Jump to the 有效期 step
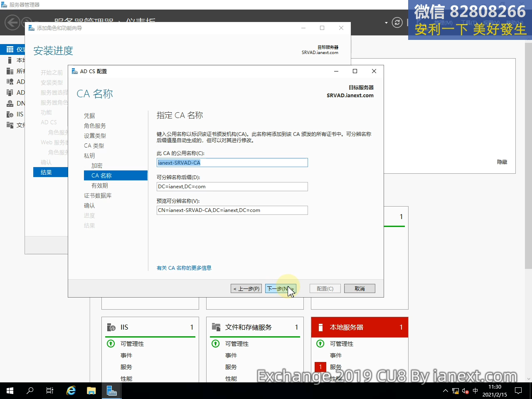The image size is (532, 399). coord(100,185)
